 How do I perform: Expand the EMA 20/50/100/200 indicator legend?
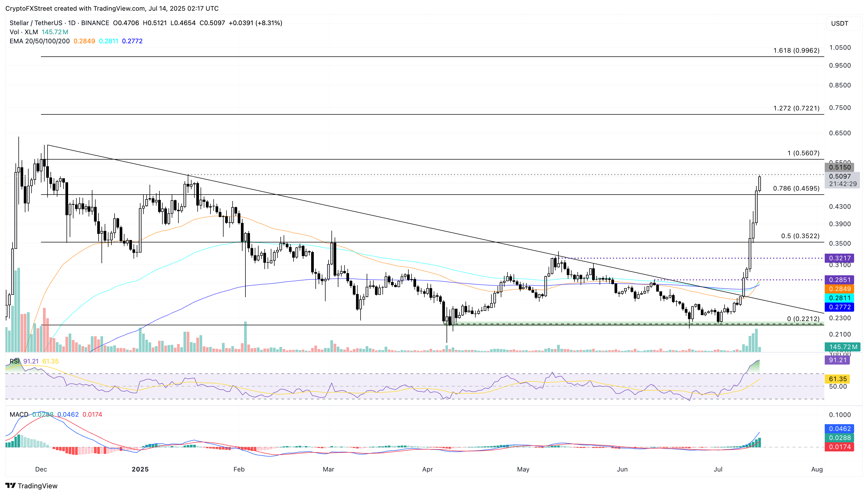[40, 41]
